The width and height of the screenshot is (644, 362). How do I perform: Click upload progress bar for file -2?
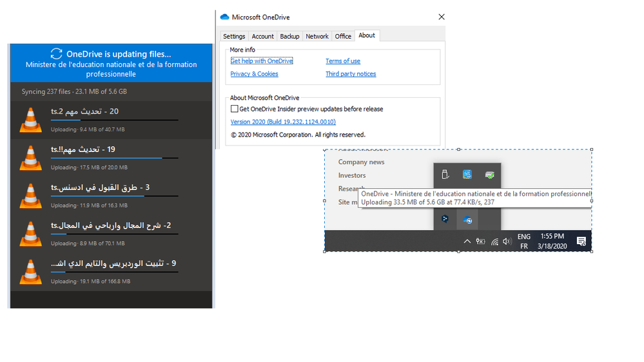(115, 234)
